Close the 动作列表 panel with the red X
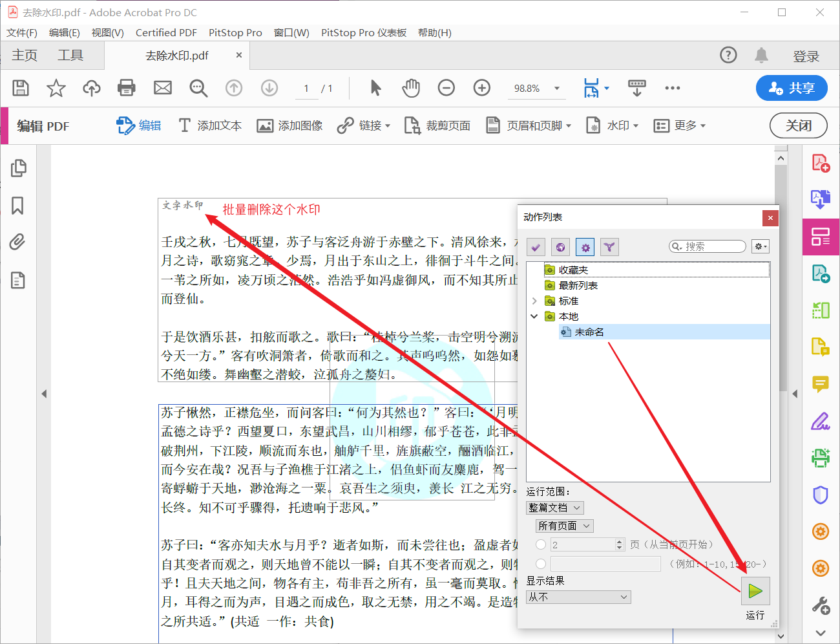Image resolution: width=840 pixels, height=644 pixels. coord(770,218)
